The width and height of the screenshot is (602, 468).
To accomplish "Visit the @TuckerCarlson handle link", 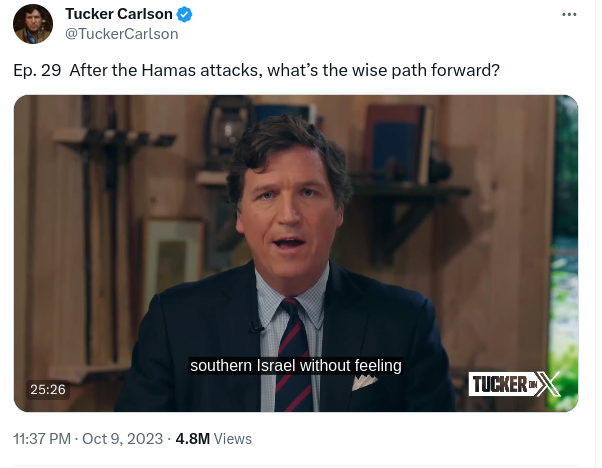I will point(121,33).
